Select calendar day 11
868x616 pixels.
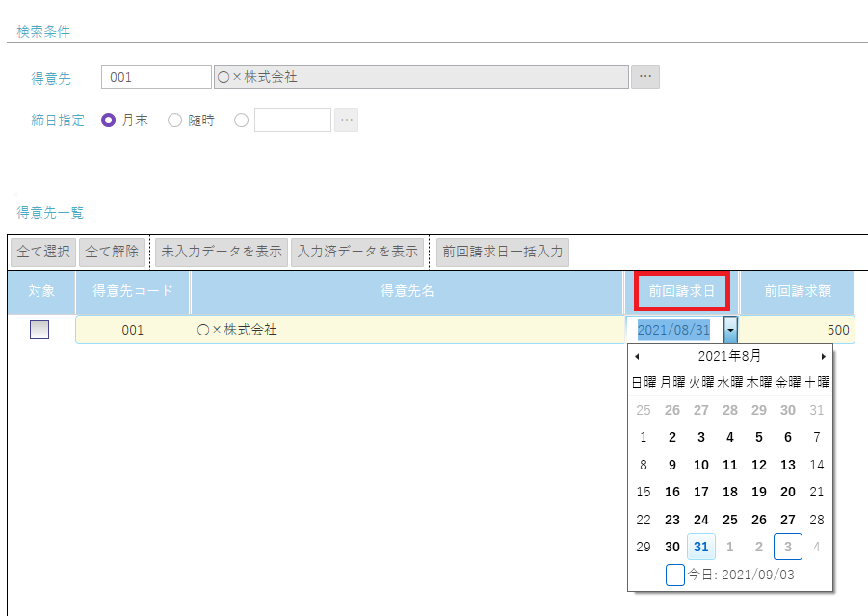(730, 465)
